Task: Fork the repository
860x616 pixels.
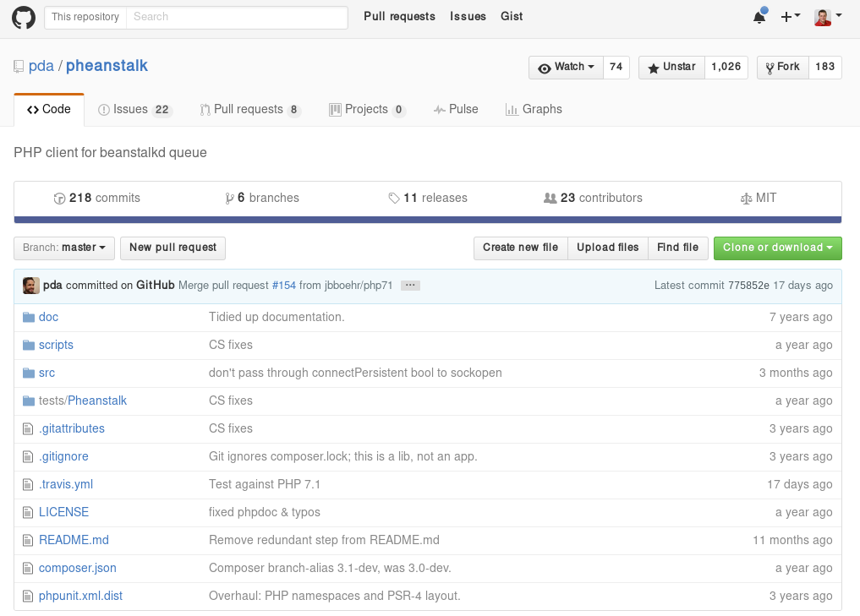Action: 783,68
